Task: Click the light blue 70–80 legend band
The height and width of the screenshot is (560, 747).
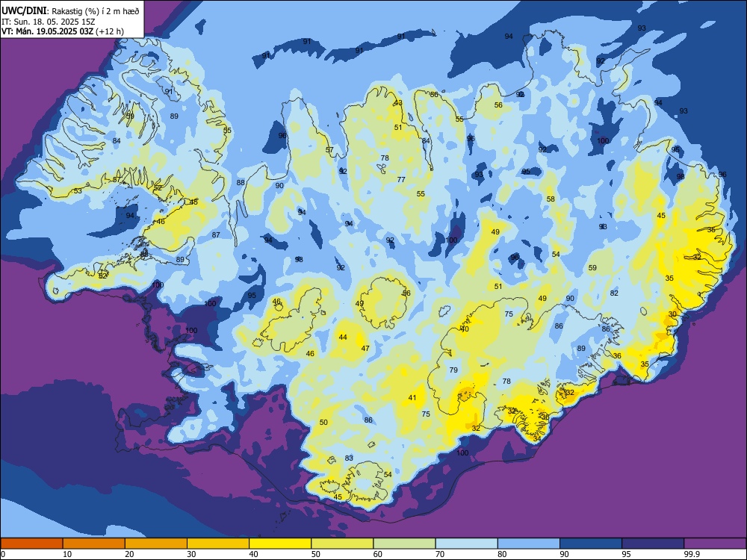Action: 466,544
